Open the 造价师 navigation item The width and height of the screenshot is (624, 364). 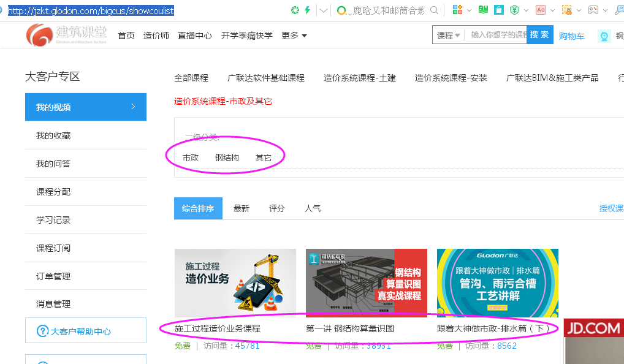156,36
